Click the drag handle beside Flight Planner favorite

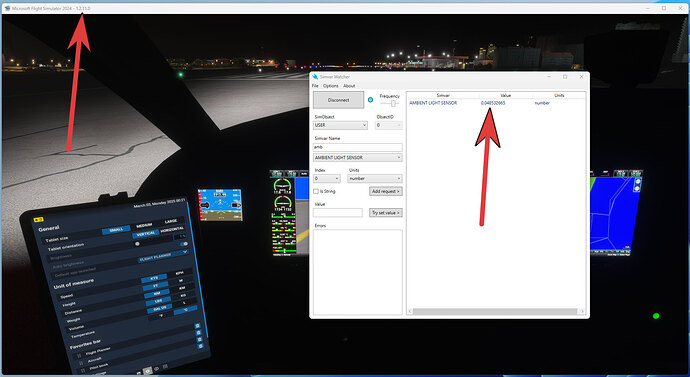[79, 355]
